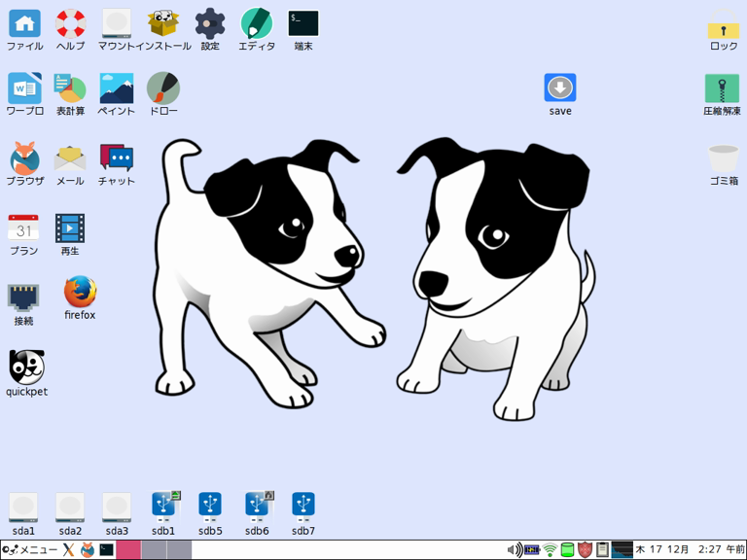The height and width of the screenshot is (560, 747).
Task: Open terminal from taskbar quick-launch icon
Action: tap(106, 550)
